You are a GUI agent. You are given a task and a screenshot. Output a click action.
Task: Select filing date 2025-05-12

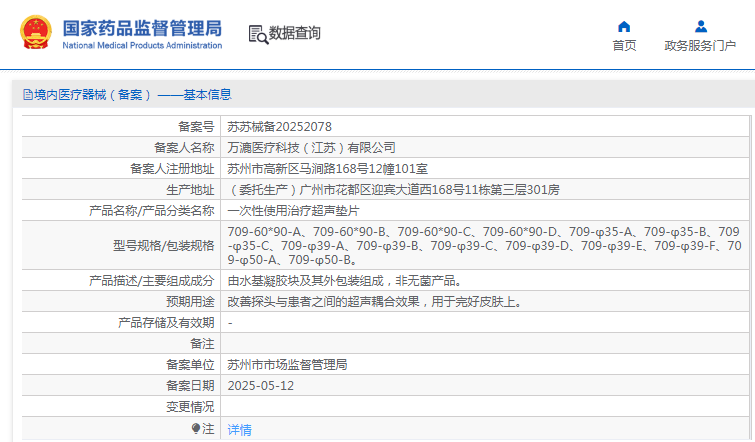(260, 386)
